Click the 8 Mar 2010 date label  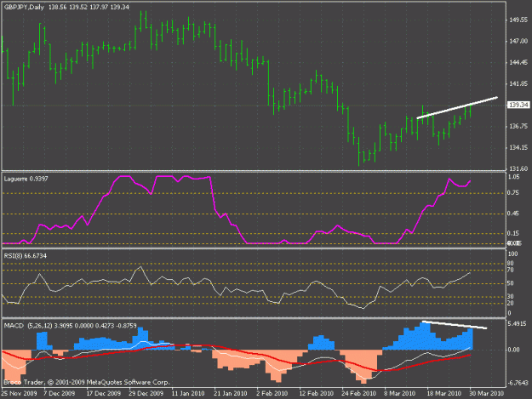tap(400, 394)
